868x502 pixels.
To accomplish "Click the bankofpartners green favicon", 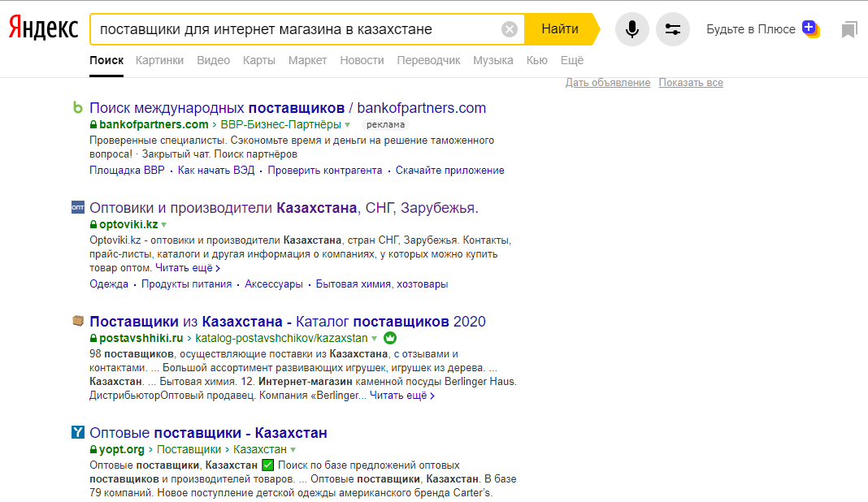I will [x=78, y=107].
